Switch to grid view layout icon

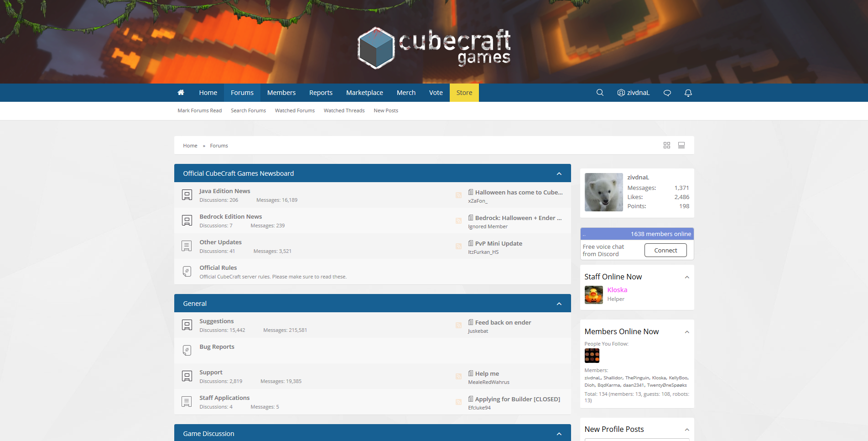coord(667,145)
